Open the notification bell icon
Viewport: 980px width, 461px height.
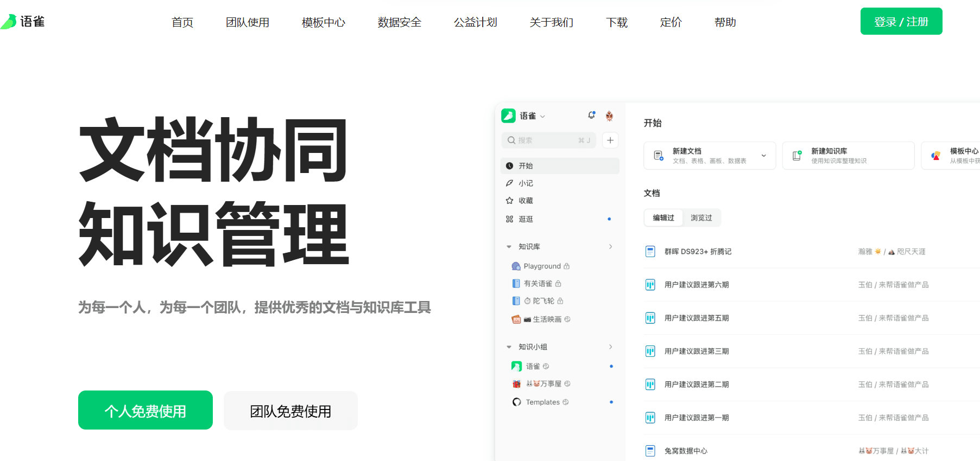(591, 116)
